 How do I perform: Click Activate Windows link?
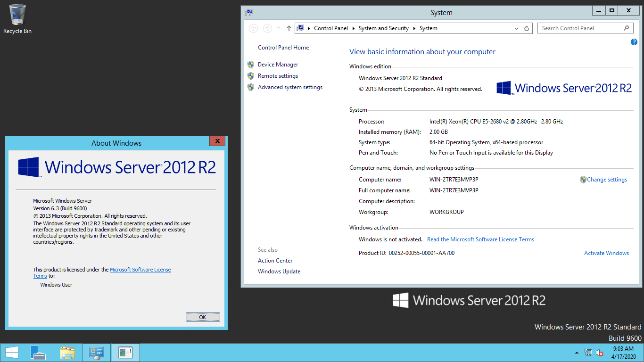pyautogui.click(x=606, y=253)
